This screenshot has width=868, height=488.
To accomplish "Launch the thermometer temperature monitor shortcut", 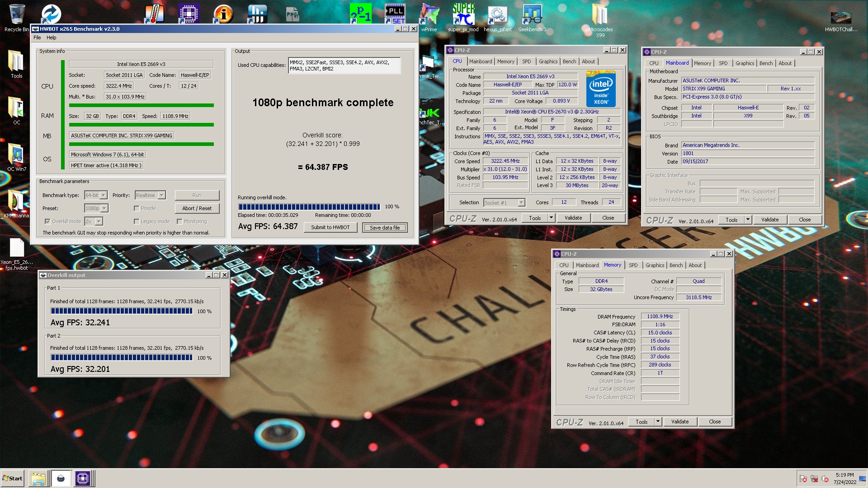I will (154, 14).
